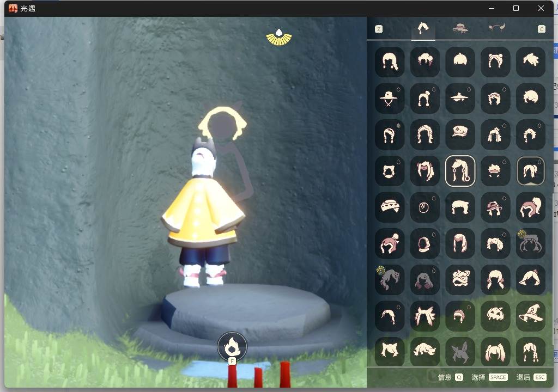This screenshot has width=558, height=392.
Task: Select the lion dance mask headpiece
Action: [x=460, y=279]
